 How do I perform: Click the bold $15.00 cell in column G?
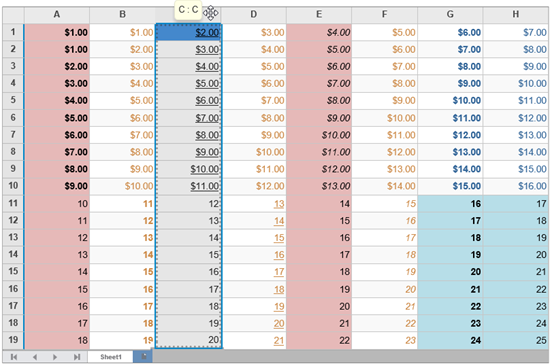[x=450, y=186]
